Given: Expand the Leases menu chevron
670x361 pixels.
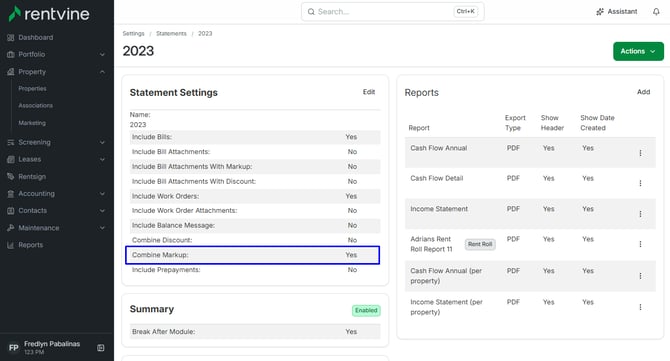Looking at the screenshot, I should 102,159.
